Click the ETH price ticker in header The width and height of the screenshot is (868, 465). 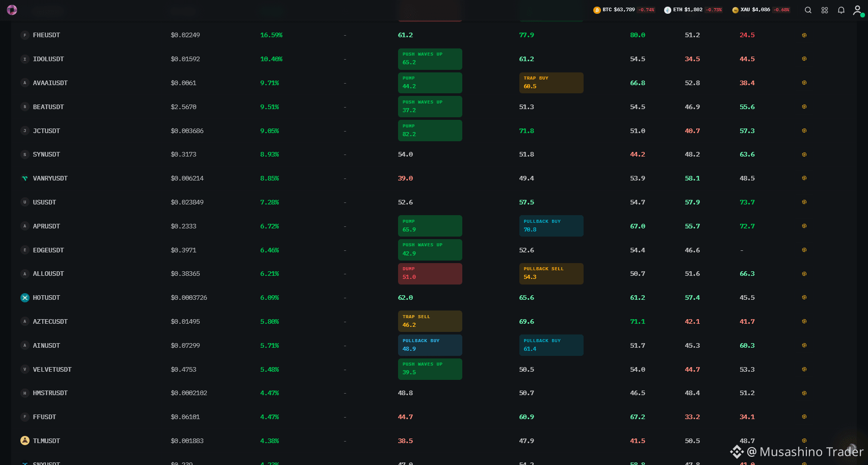tap(693, 10)
